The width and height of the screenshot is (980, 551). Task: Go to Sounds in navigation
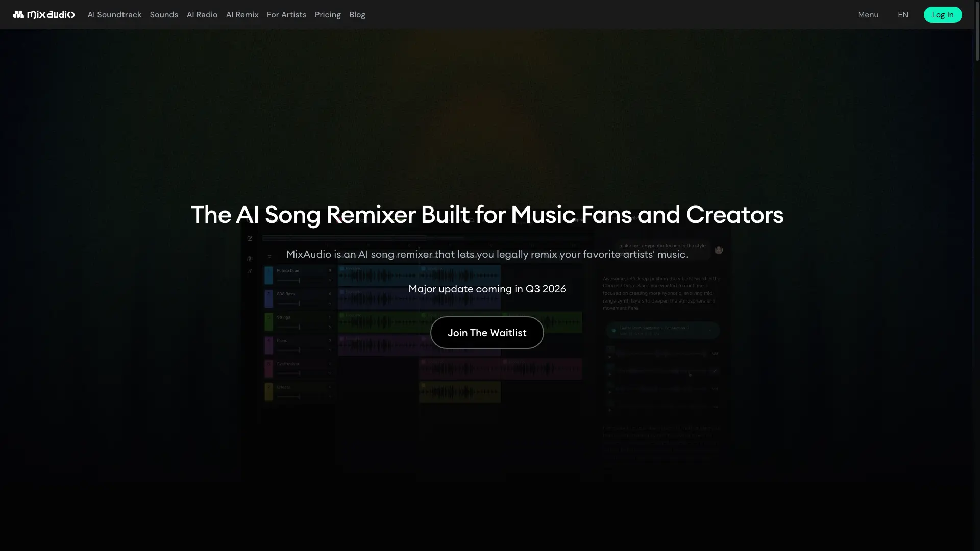click(164, 14)
